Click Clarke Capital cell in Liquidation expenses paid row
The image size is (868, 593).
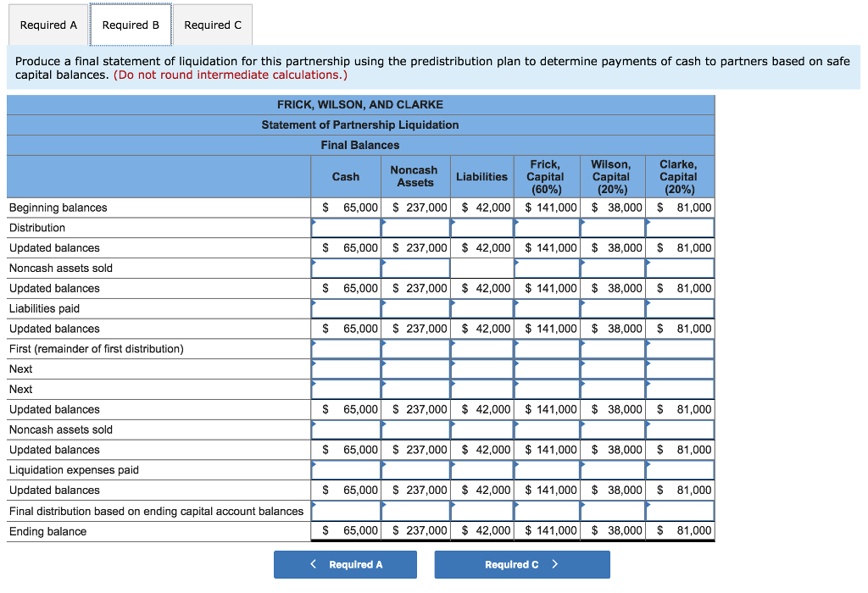[x=680, y=470]
